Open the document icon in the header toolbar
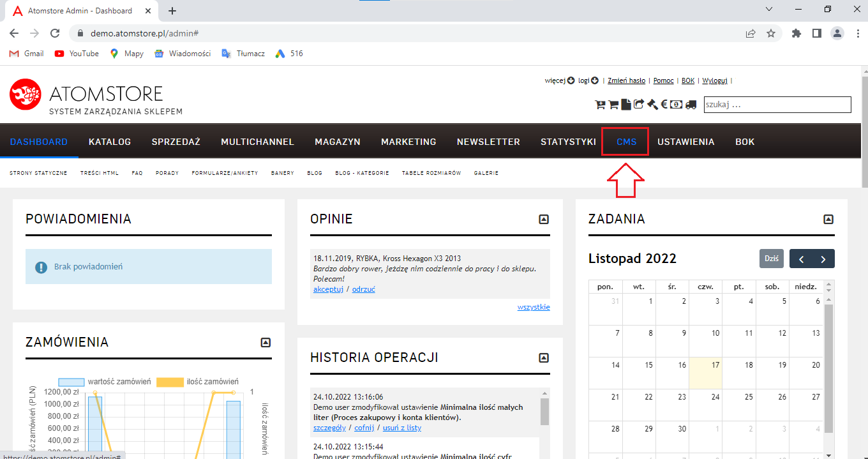This screenshot has height=459, width=868. tap(626, 105)
